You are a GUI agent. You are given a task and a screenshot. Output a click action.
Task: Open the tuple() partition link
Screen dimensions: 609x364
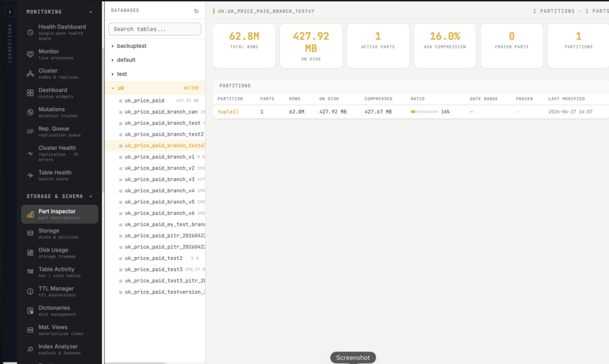(x=228, y=111)
